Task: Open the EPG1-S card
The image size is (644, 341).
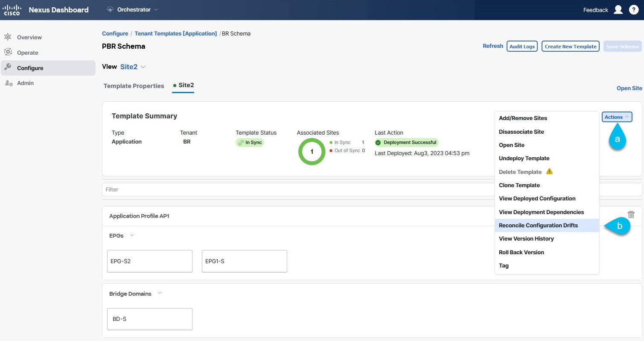Action: point(245,261)
